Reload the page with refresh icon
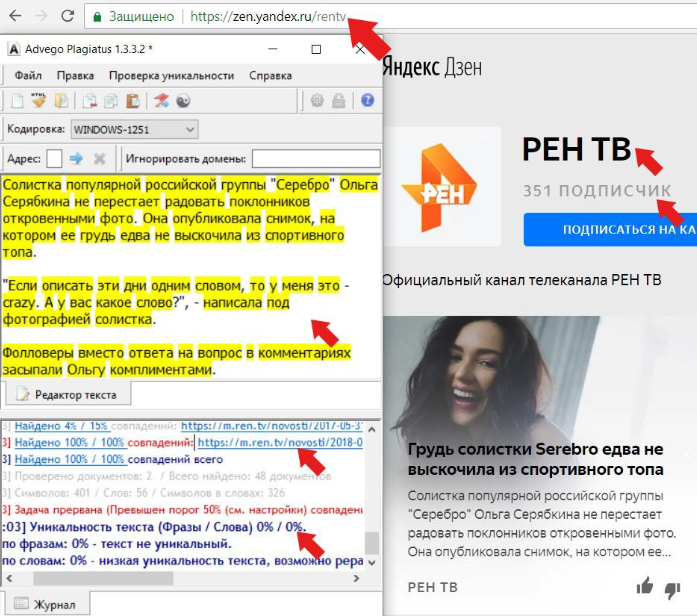 coord(68,16)
